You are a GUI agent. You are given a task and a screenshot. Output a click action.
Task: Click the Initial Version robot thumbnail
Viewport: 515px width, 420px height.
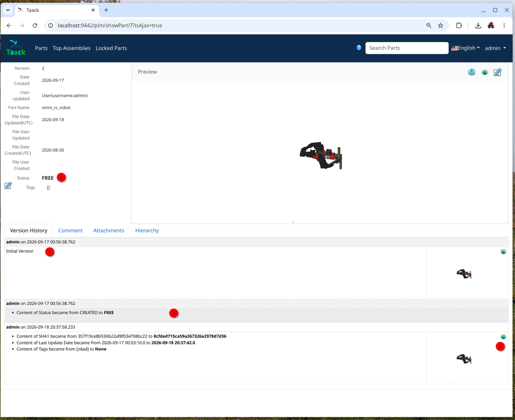coord(464,274)
